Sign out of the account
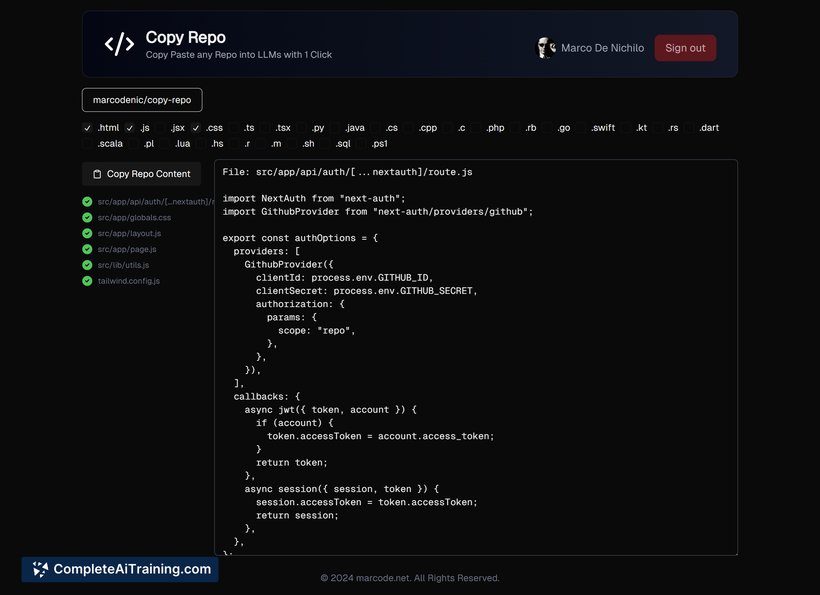 tap(685, 48)
